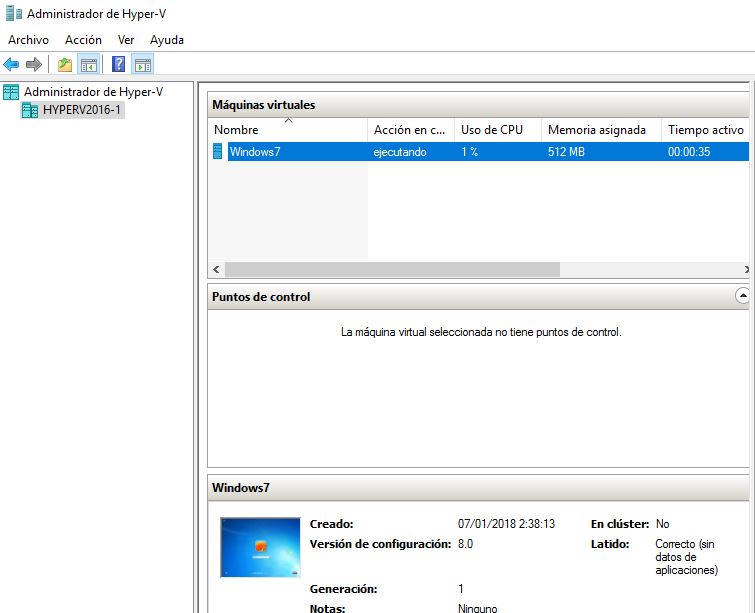
Task: Open the Ver menu
Action: pyautogui.click(x=126, y=40)
